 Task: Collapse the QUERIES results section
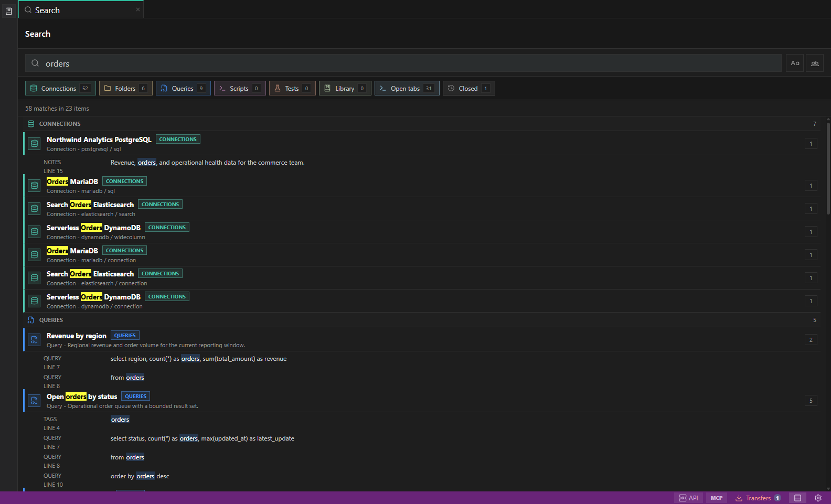(x=422, y=320)
